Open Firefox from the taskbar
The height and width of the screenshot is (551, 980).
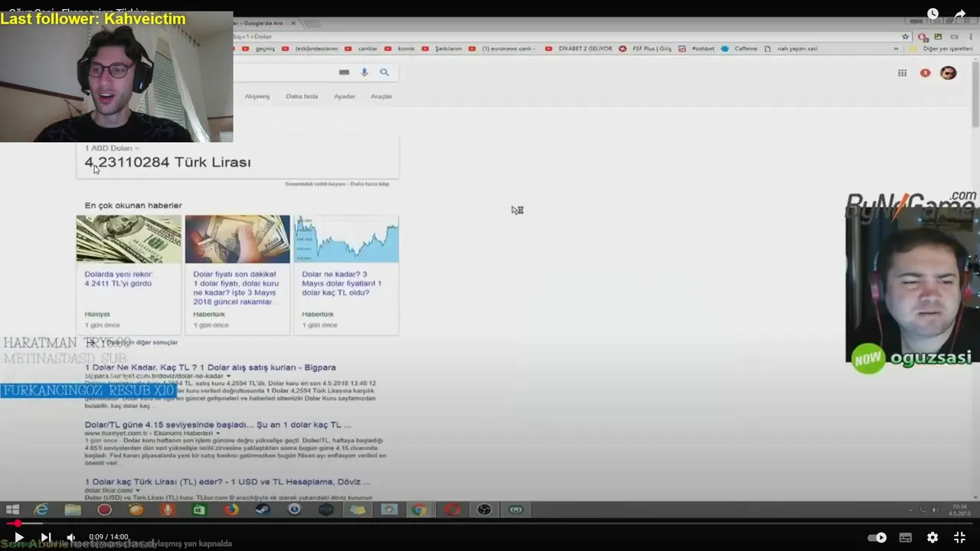pos(231,510)
